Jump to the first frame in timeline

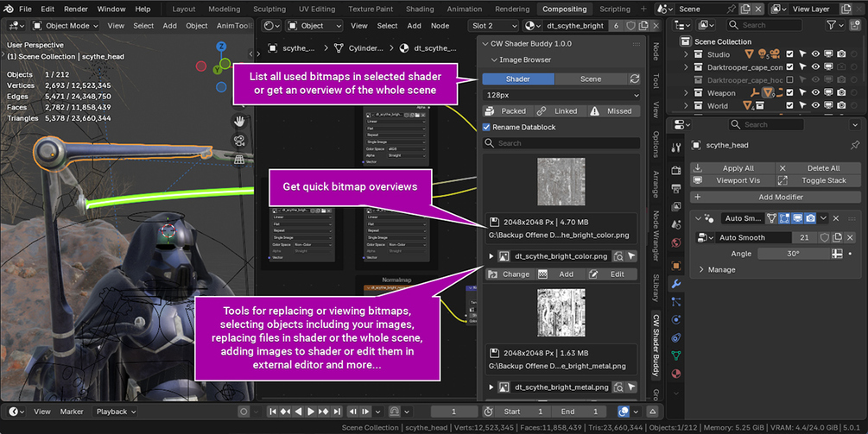coord(272,412)
